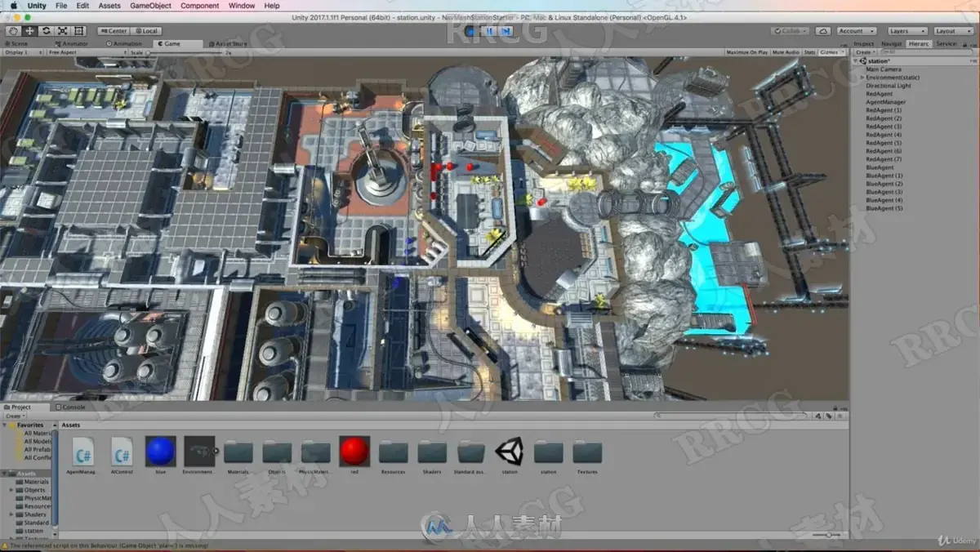The height and width of the screenshot is (552, 980).
Task: Switch to the Animator tab
Action: 73,43
